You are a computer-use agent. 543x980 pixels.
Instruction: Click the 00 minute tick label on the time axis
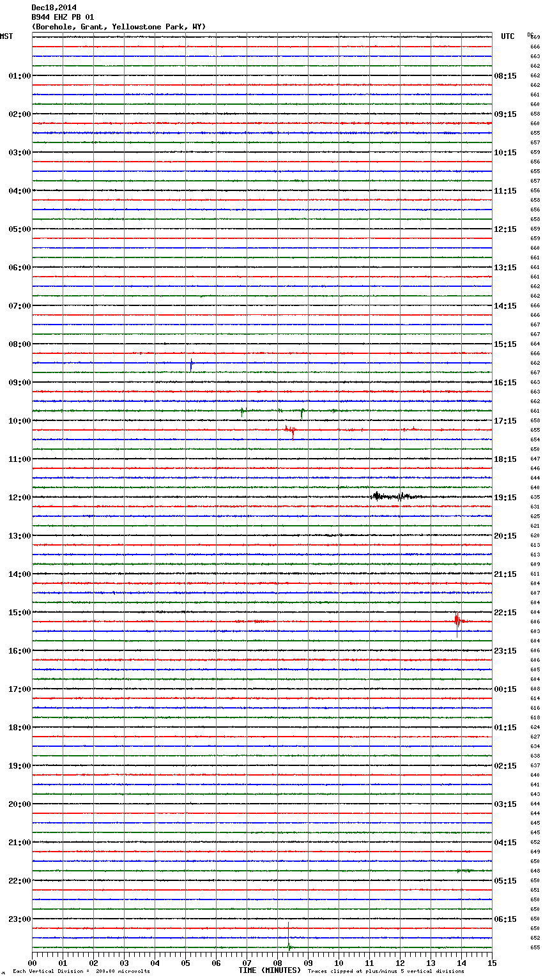(x=33, y=963)
